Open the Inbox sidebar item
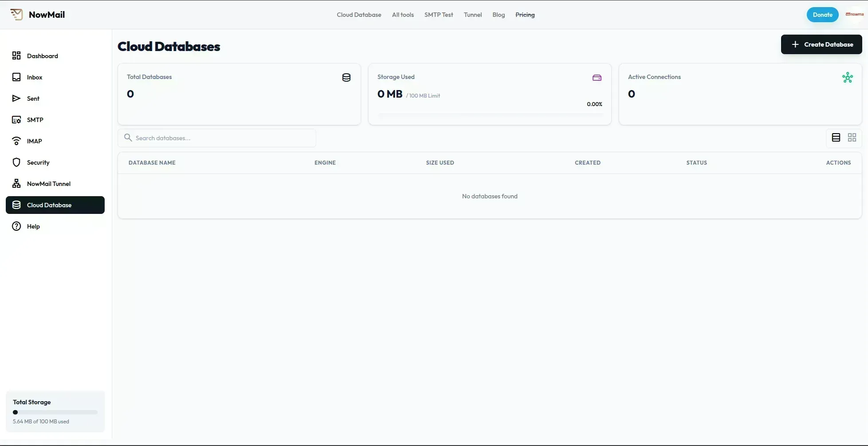Viewport: 868px width, 446px height. click(34, 77)
